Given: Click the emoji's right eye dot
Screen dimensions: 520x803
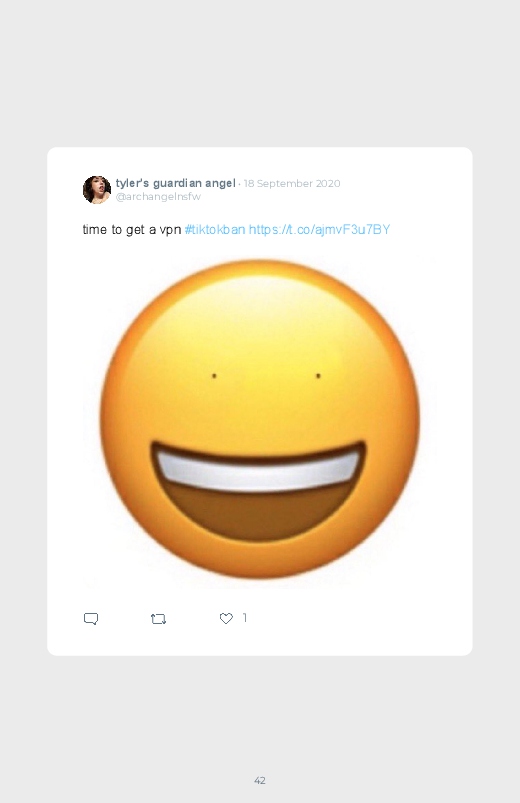Looking at the screenshot, I should point(318,376).
